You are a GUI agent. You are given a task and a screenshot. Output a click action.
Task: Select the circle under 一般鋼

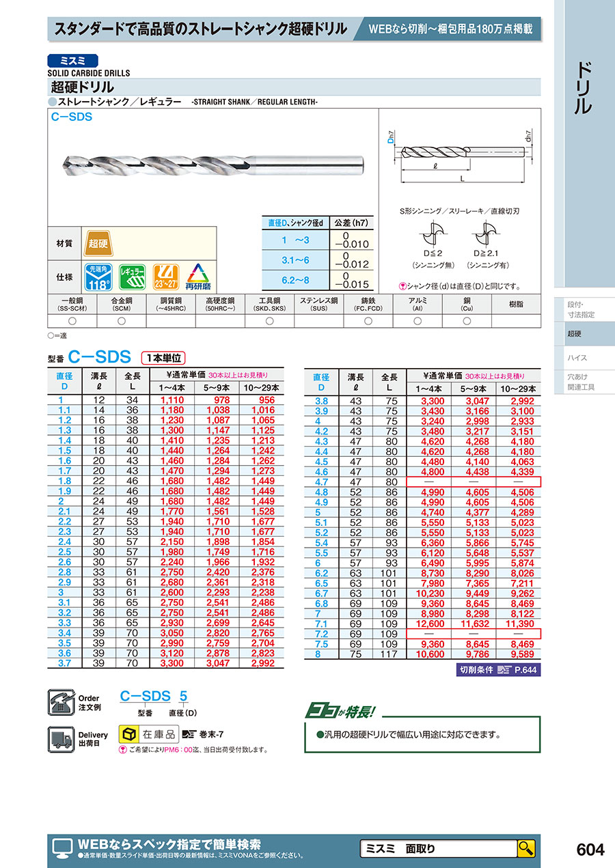click(x=72, y=321)
